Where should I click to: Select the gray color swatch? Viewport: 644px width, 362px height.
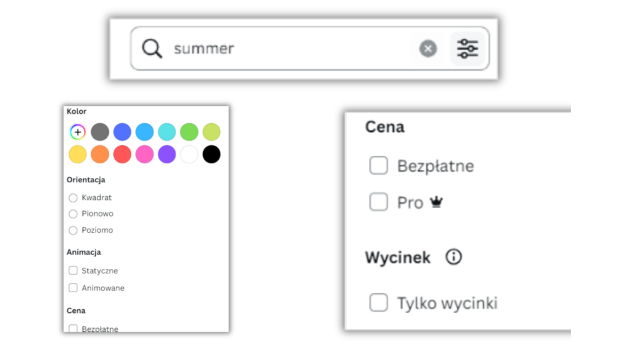[100, 132]
